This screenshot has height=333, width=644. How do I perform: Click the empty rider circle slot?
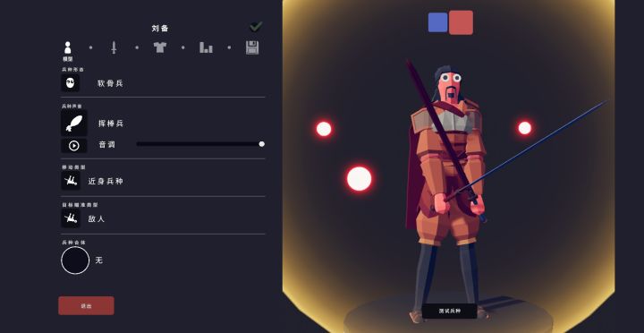[75, 260]
